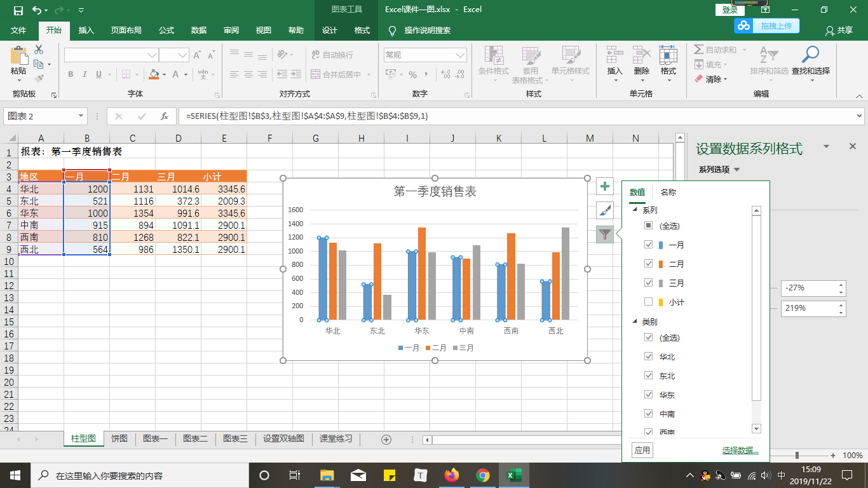Click the 清除 eraser icon
This screenshot has height=488, width=868.
point(699,79)
